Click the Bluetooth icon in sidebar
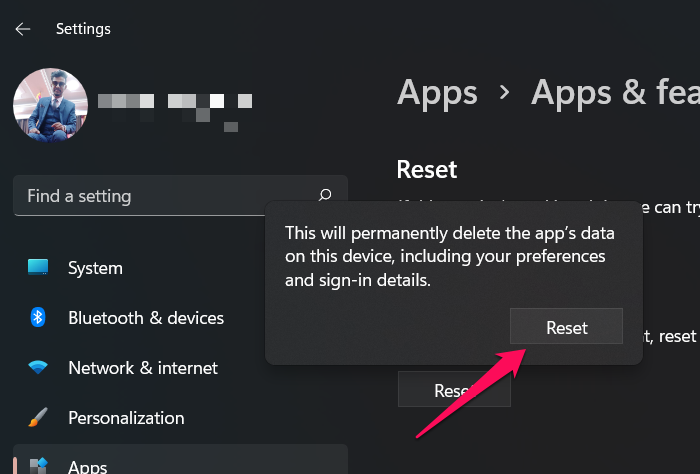700x474 pixels. pyautogui.click(x=38, y=318)
